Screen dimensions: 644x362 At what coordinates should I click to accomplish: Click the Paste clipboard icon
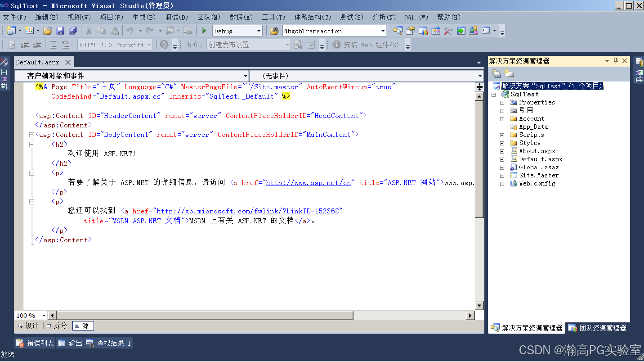pyautogui.click(x=114, y=31)
